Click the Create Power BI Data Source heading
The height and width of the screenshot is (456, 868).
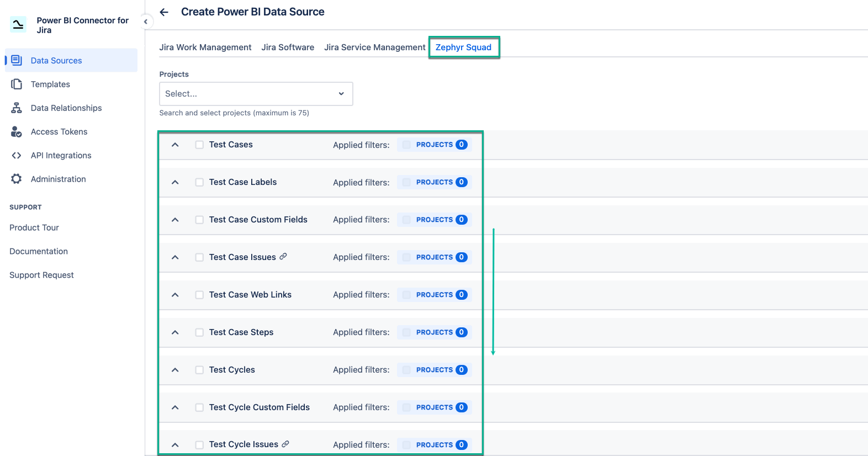[253, 12]
